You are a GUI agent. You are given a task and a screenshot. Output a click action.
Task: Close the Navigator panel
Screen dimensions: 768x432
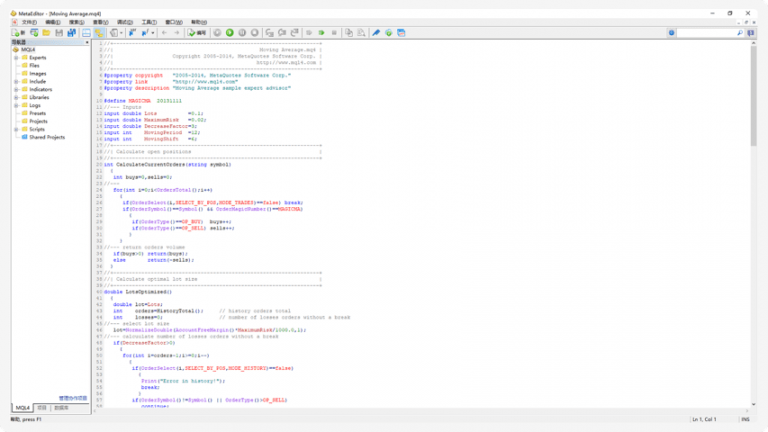pos(89,43)
